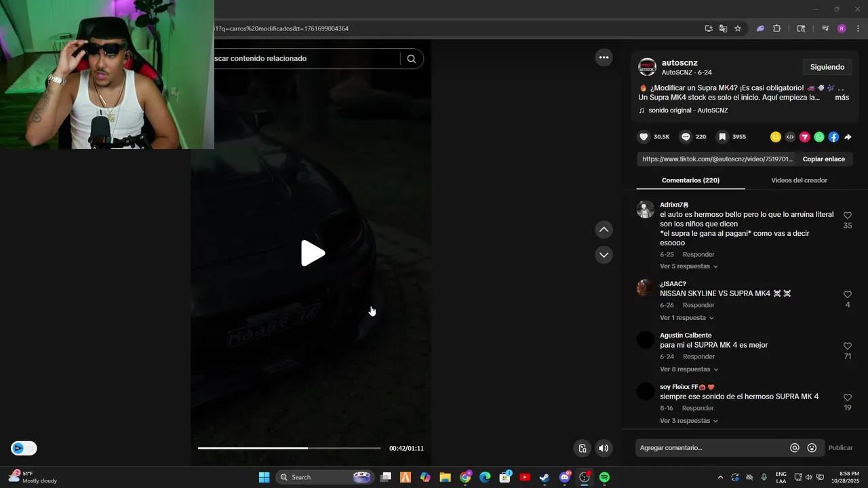
Task: Click autoscnz profile avatar
Action: pos(648,67)
